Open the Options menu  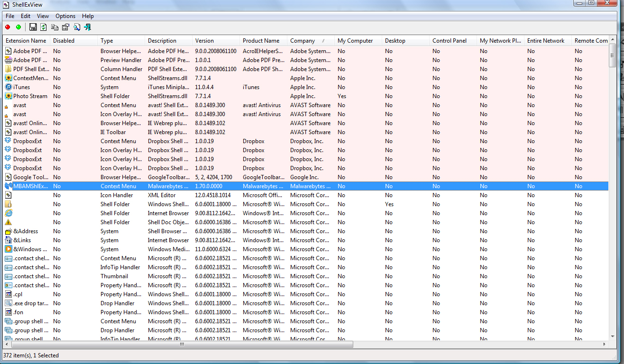point(65,16)
